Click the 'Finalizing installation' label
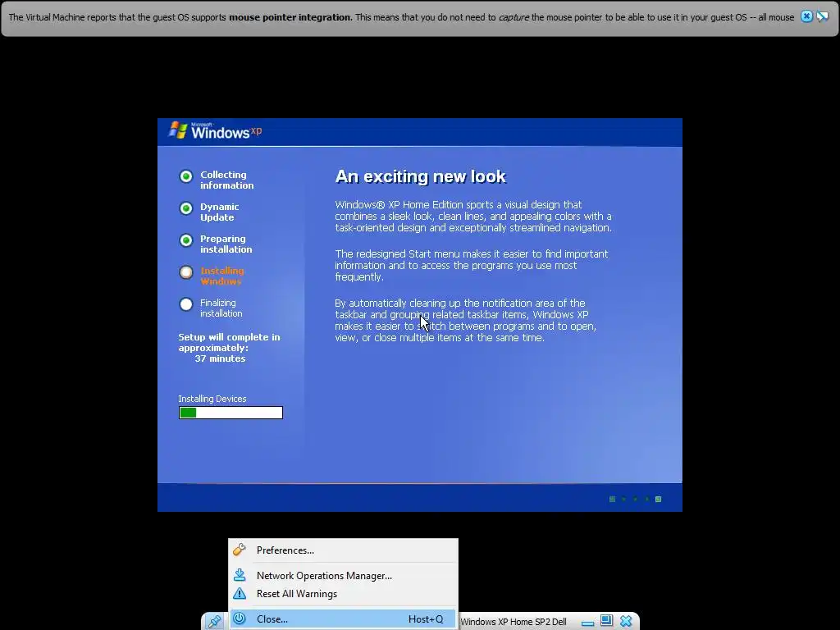The image size is (840, 630). (221, 308)
